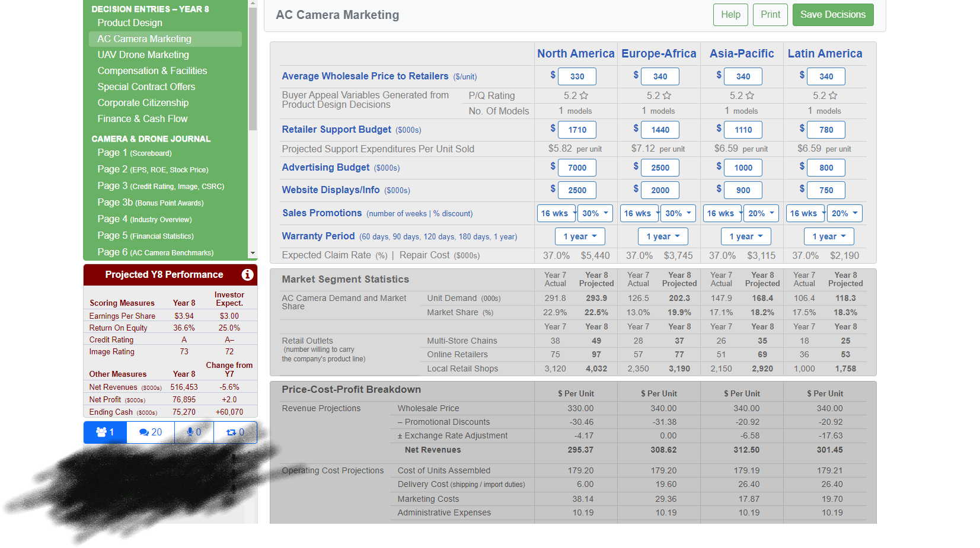Image resolution: width=980 pixels, height=548 pixels.
Task: Open Average Wholesale Price to Retailers link
Action: point(365,76)
